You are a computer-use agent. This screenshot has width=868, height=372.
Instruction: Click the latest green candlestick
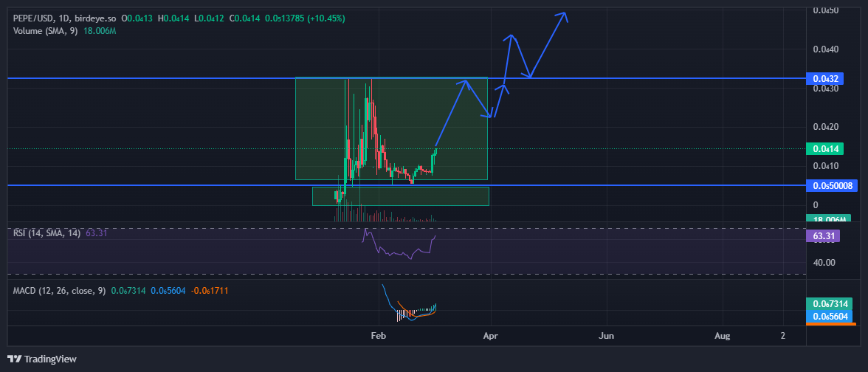pyautogui.click(x=435, y=154)
